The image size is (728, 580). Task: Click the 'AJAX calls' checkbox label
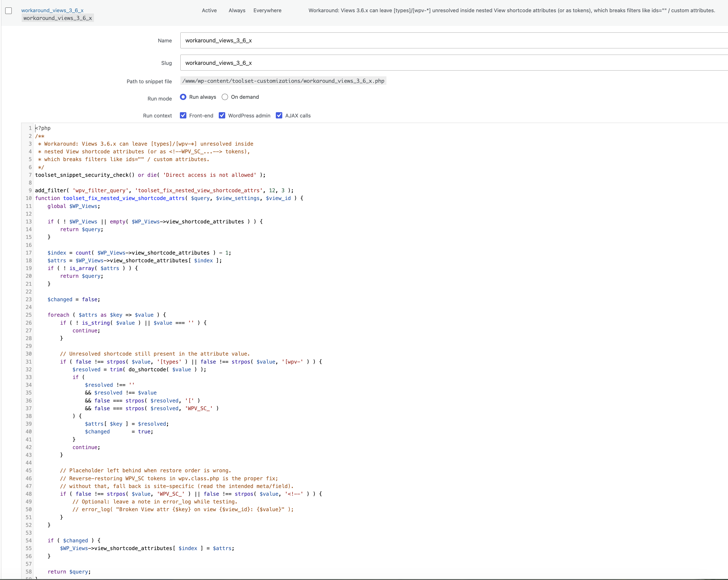pyautogui.click(x=298, y=116)
